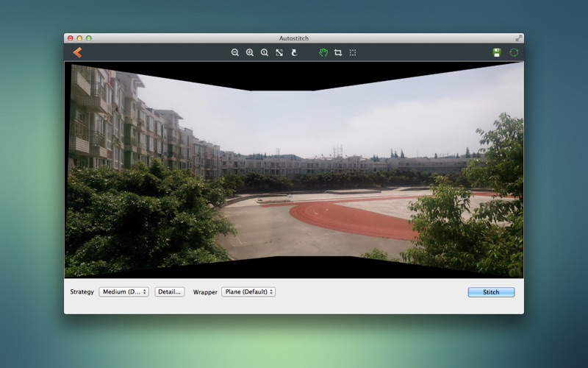Fit the panorama to window
The image size is (588, 368).
[x=279, y=52]
